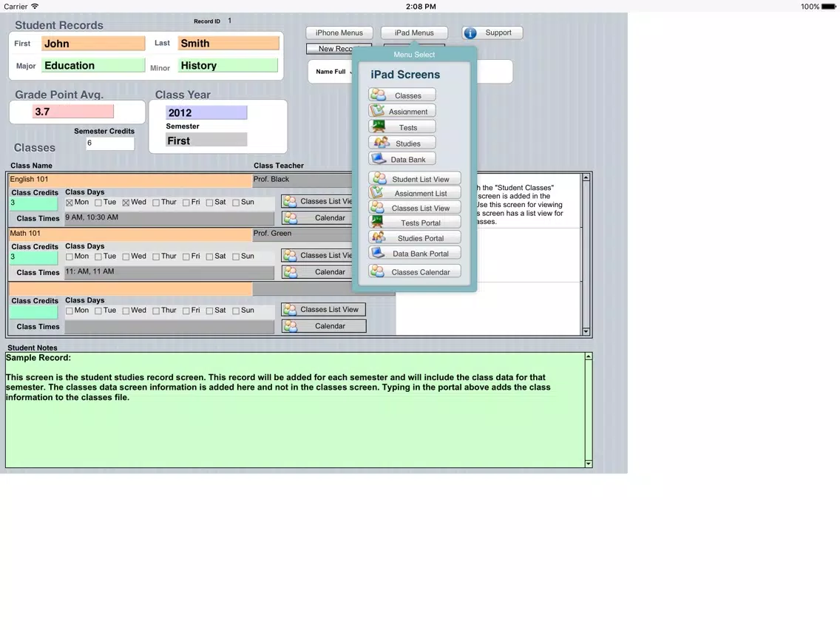This screenshot has height=630, width=840.
Task: Tap the Wi-Fi status icon
Action: pyautogui.click(x=35, y=7)
